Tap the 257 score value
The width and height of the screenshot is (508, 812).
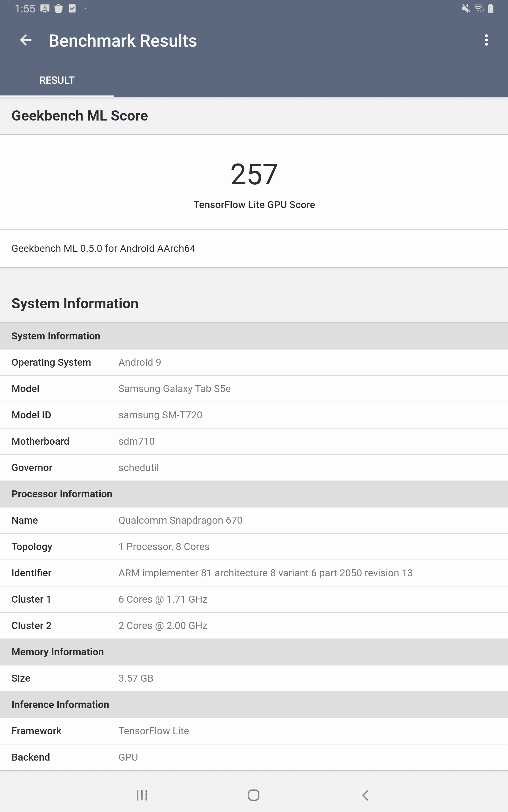click(254, 174)
